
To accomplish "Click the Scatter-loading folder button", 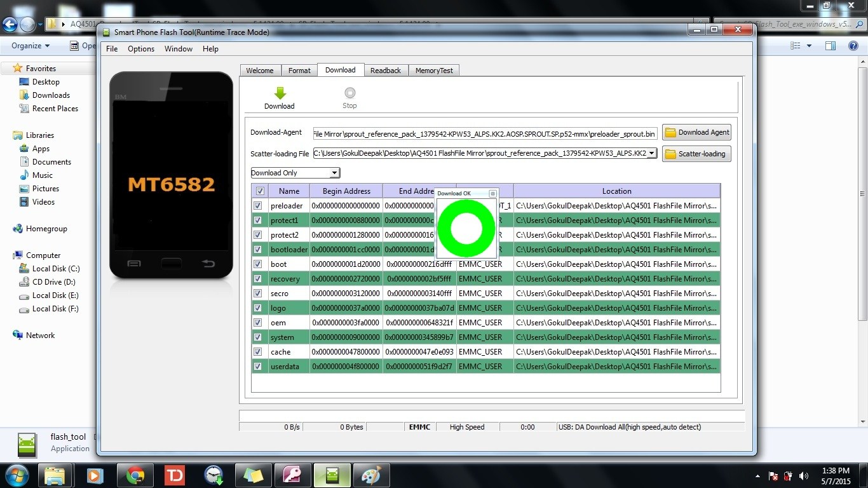I will tap(696, 154).
